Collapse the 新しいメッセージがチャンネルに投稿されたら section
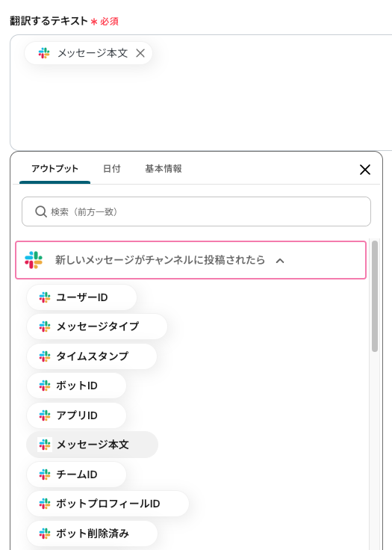 [x=280, y=261]
